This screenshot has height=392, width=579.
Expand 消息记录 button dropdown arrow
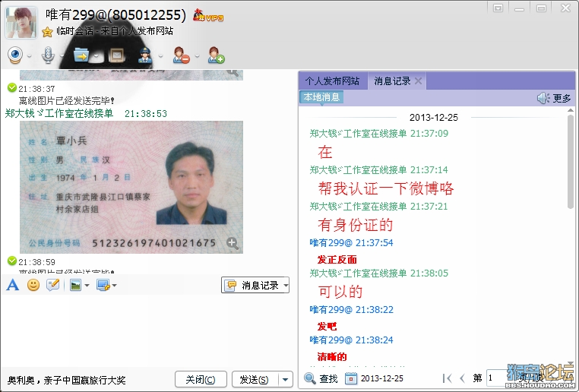coord(286,286)
